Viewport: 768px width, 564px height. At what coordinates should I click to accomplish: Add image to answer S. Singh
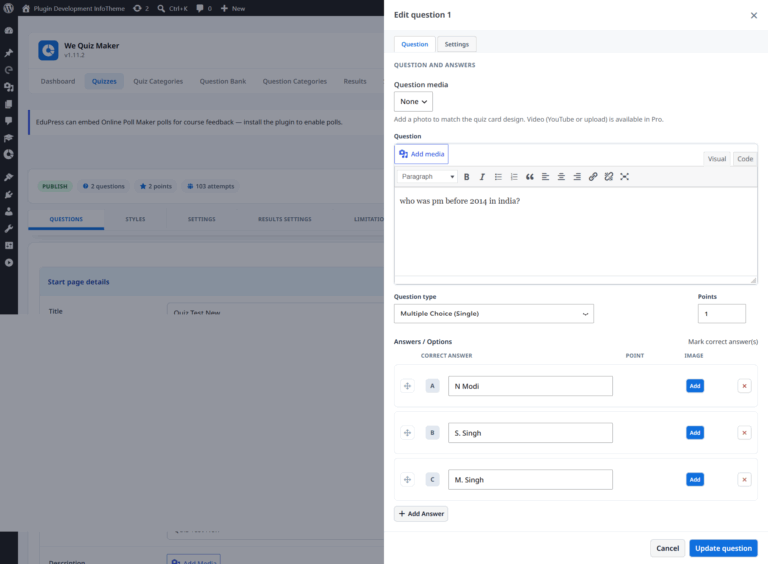(x=695, y=433)
